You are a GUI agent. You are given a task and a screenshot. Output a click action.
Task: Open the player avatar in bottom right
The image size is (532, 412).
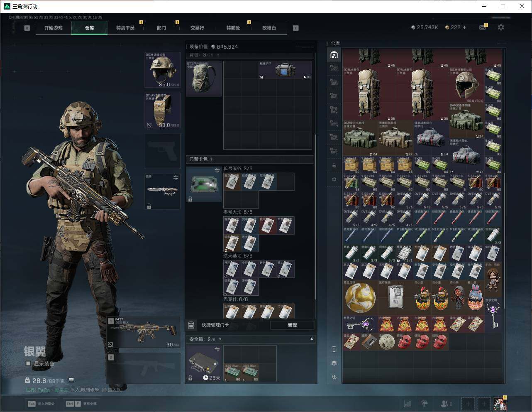point(500,403)
